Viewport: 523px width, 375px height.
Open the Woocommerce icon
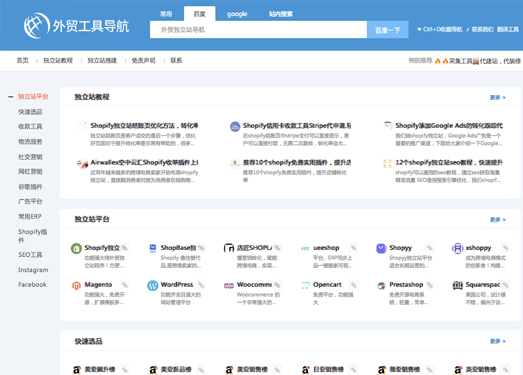(229, 286)
